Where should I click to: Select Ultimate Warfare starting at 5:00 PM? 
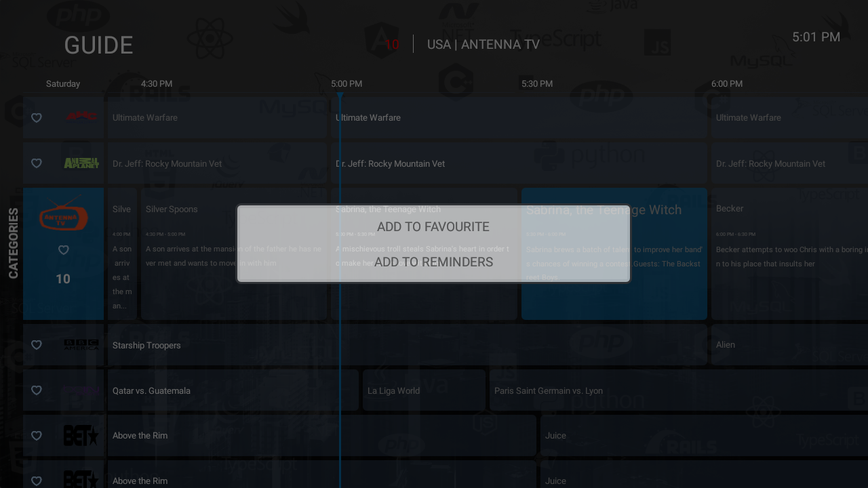pos(519,117)
